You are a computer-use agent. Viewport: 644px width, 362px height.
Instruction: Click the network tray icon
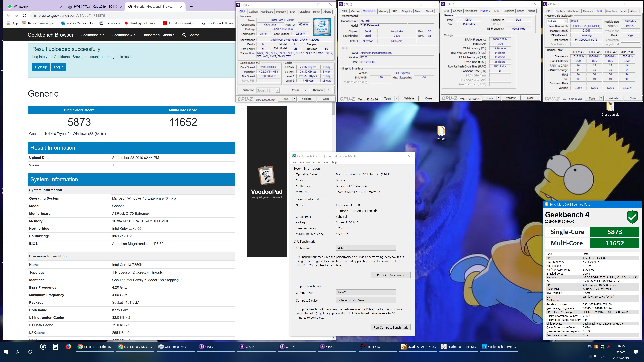point(596,356)
